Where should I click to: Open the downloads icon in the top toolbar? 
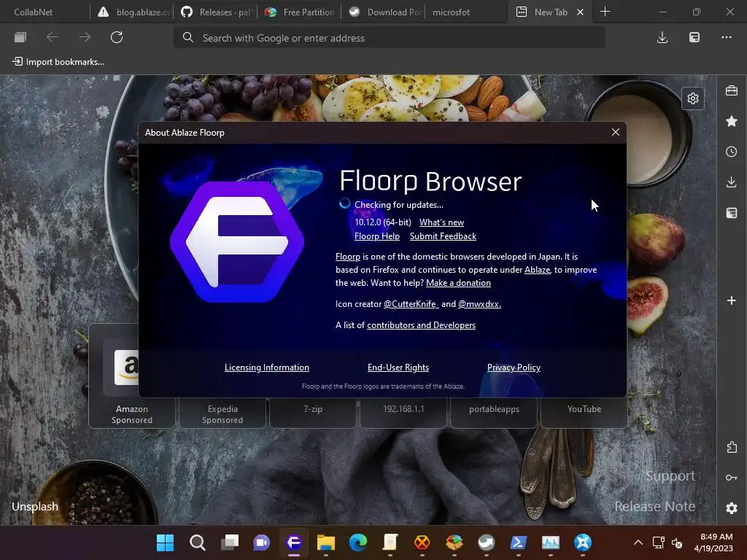coord(662,38)
